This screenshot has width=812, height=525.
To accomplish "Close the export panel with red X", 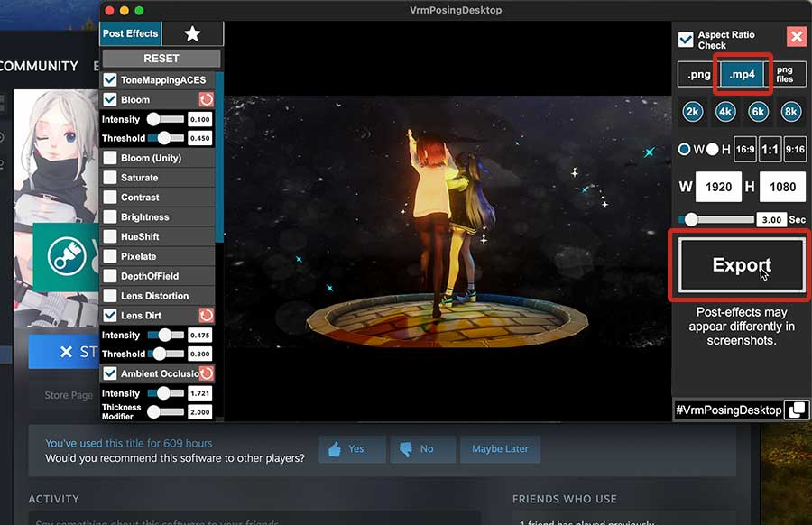I will 797,37.
